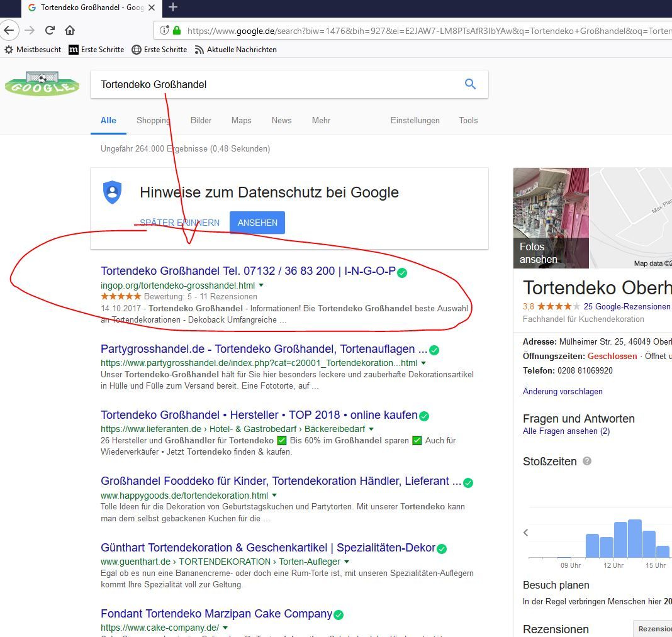Switch to the Bilder tab
Viewport: 672px width, 637px height.
(201, 120)
